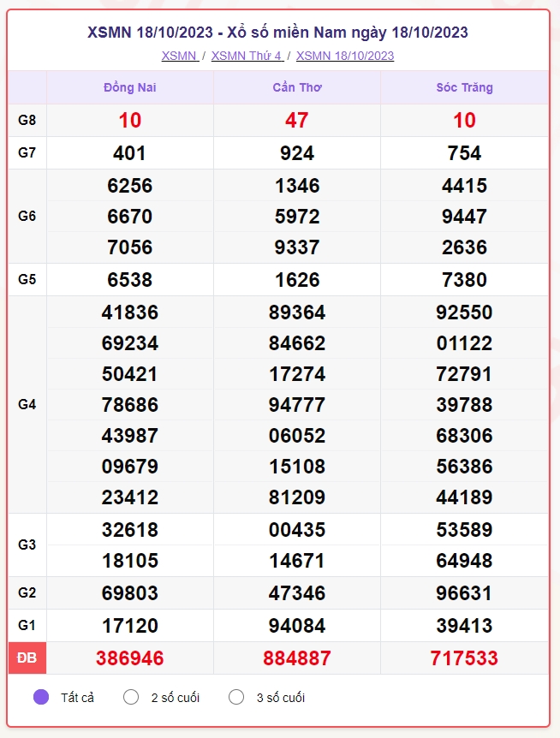
Task: Click the G2 result 96631
Action: [464, 593]
